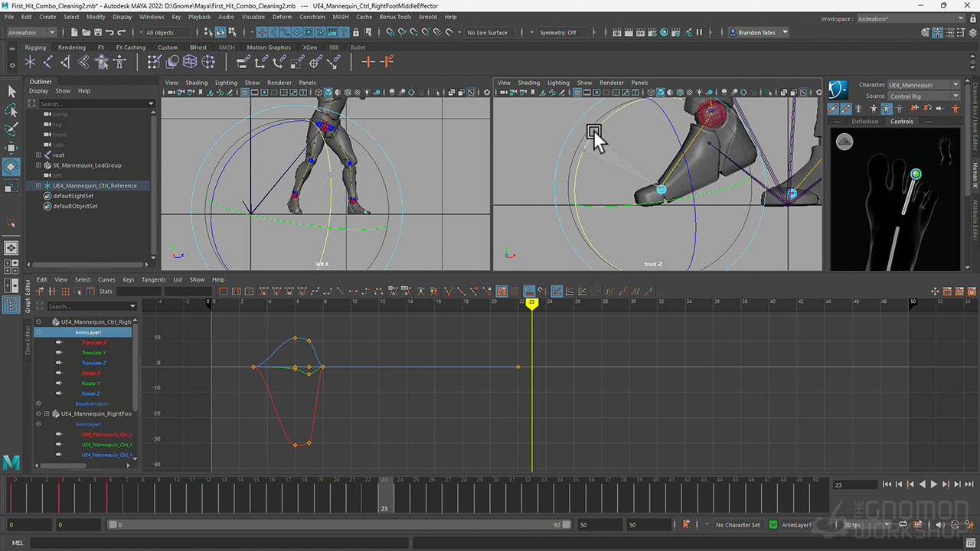Open the Animation menu set dropdown
The width and height of the screenshot is (980, 551).
click(x=31, y=32)
